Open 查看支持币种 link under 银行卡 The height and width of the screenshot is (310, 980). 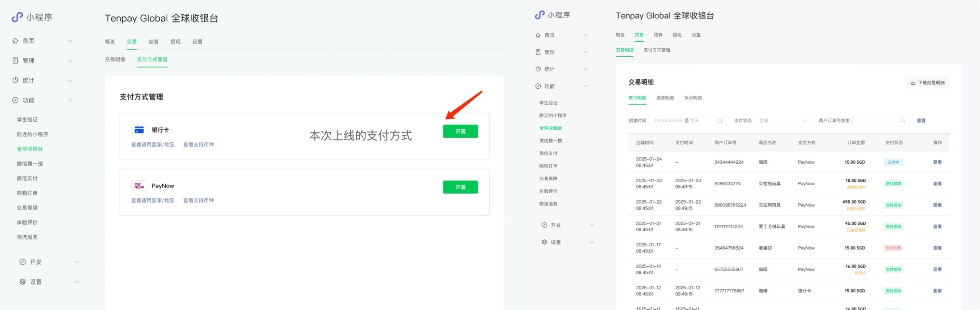tap(199, 144)
